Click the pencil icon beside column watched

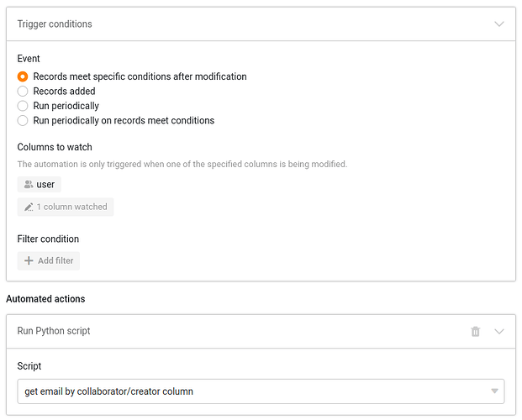[x=29, y=207]
